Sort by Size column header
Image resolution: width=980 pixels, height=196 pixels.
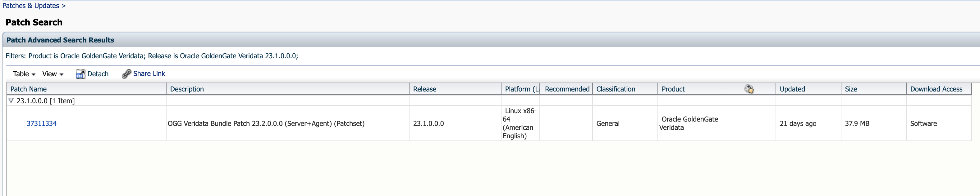point(851,89)
